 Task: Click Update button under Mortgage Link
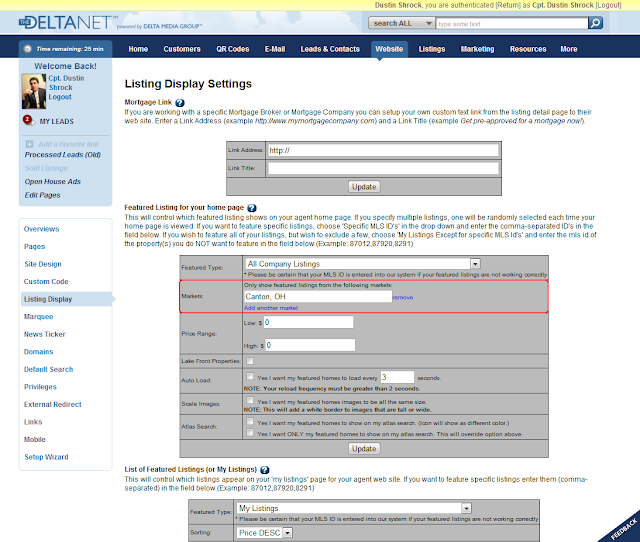[x=364, y=187]
